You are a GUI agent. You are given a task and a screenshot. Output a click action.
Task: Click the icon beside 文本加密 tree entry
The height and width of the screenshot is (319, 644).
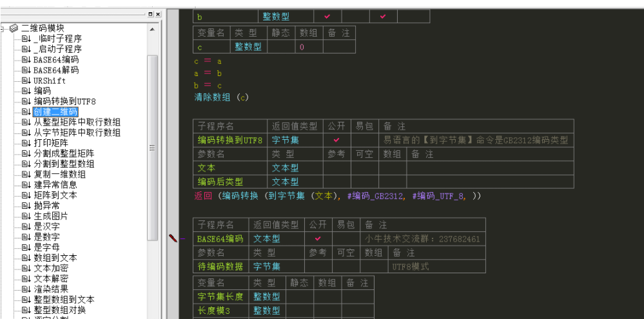tap(26, 268)
